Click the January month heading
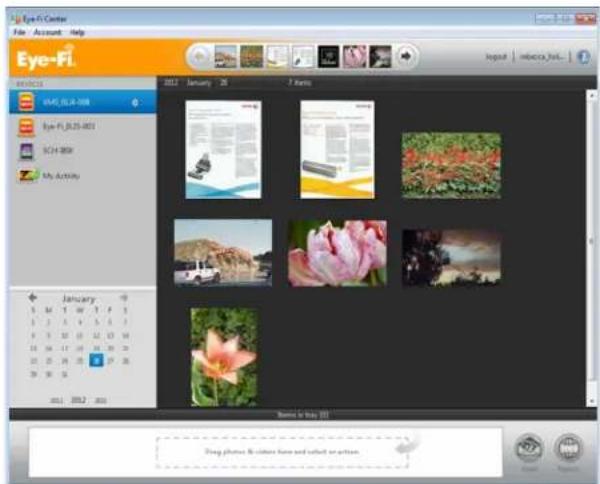Viewport: 600px width, 484px height. point(78,298)
